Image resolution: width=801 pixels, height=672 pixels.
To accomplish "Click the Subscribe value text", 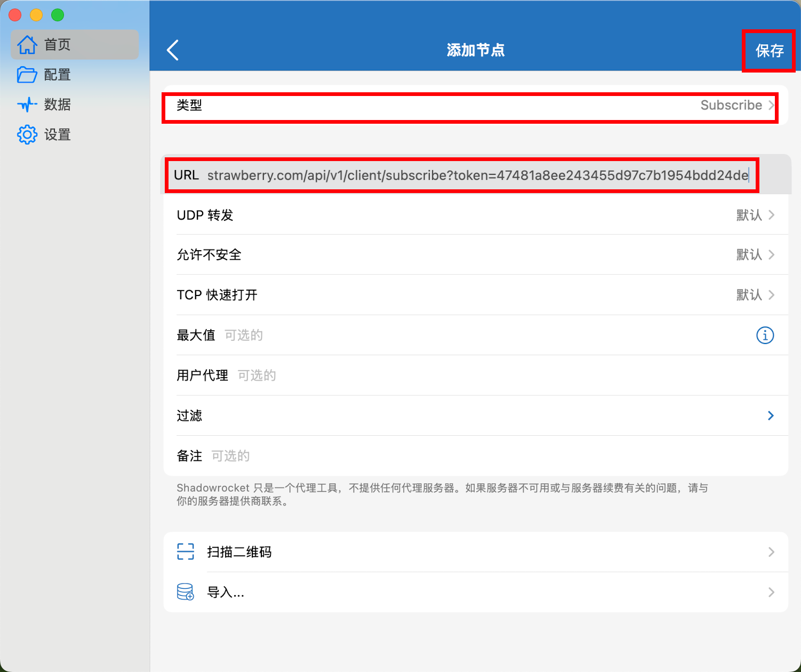I will pos(731,105).
